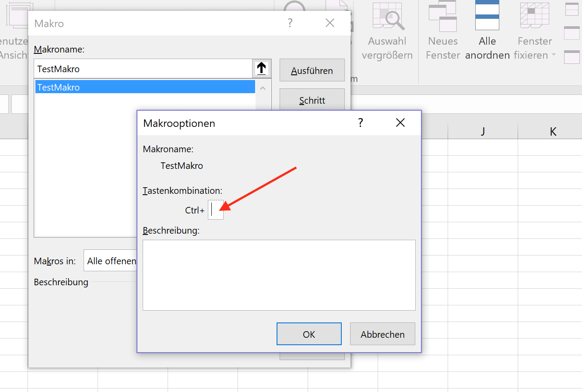This screenshot has height=392, width=582.
Task: Select column J header
Action: pos(483,131)
